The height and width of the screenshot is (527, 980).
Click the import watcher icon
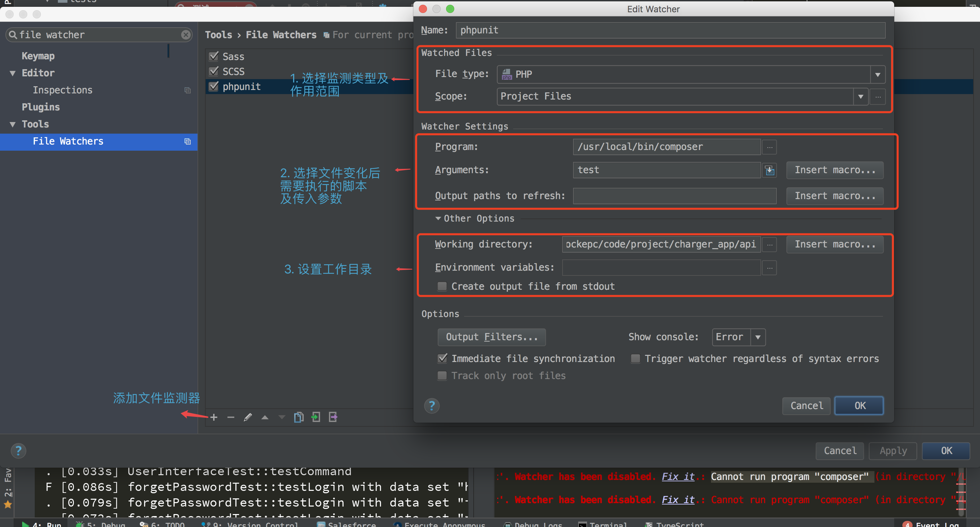tap(316, 417)
